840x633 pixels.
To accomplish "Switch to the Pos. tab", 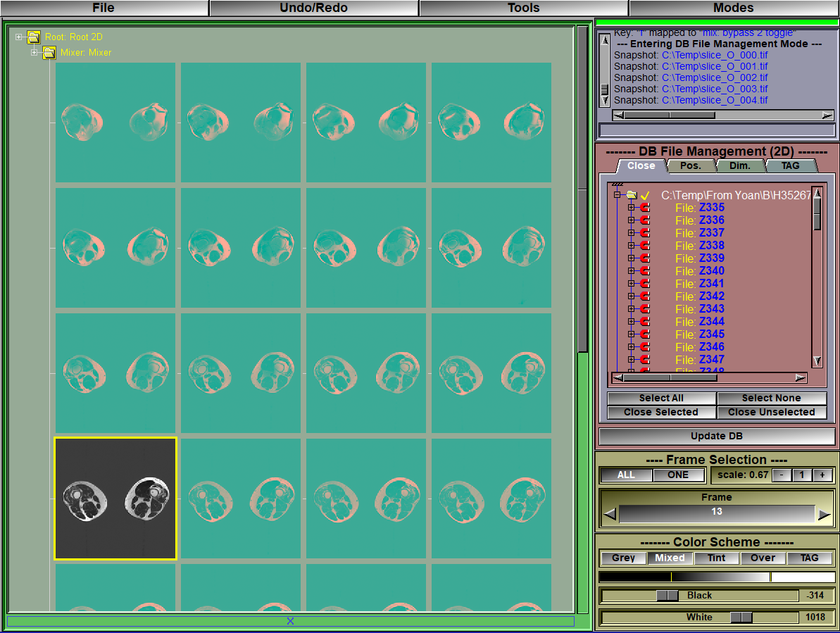I will click(691, 166).
